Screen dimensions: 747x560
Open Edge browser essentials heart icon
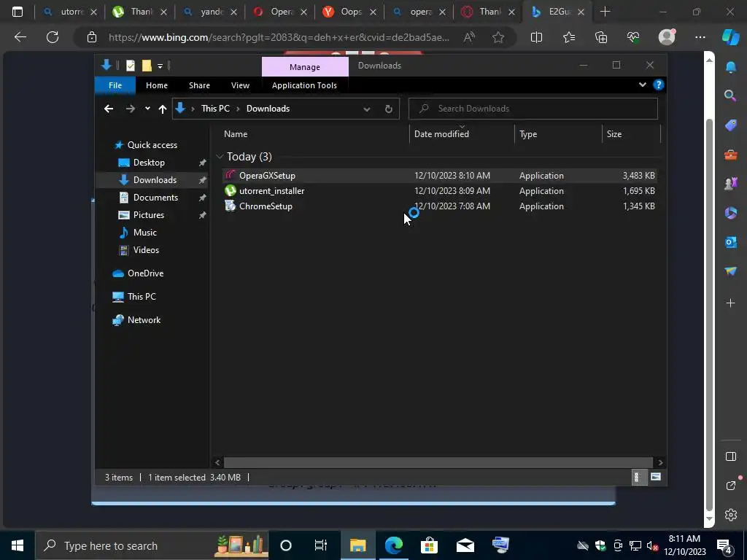(x=633, y=37)
